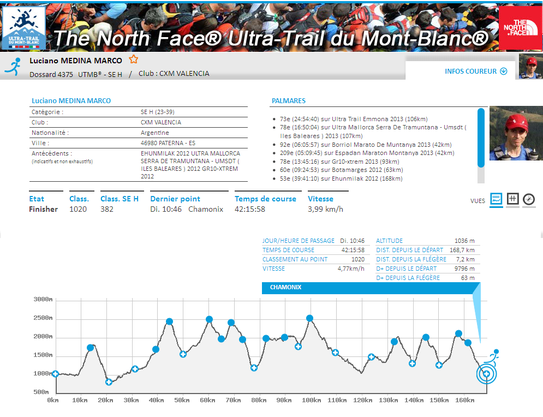The image size is (543, 417).
Task: Click the 'Etat' column header
Action: pyautogui.click(x=36, y=199)
